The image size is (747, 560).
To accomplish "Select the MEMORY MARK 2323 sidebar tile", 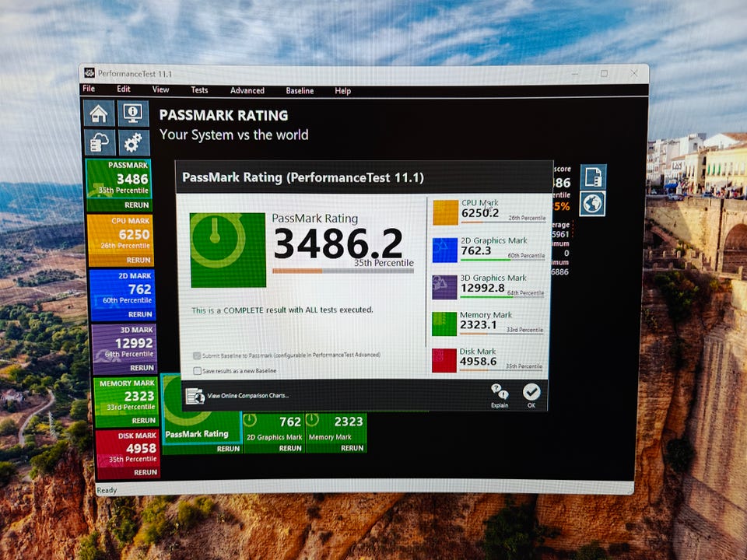I will tap(126, 396).
